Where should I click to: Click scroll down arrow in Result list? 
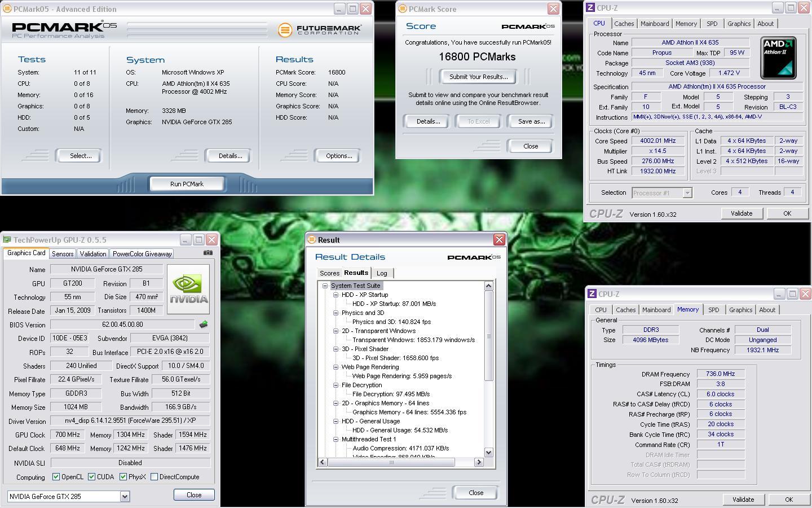488,452
